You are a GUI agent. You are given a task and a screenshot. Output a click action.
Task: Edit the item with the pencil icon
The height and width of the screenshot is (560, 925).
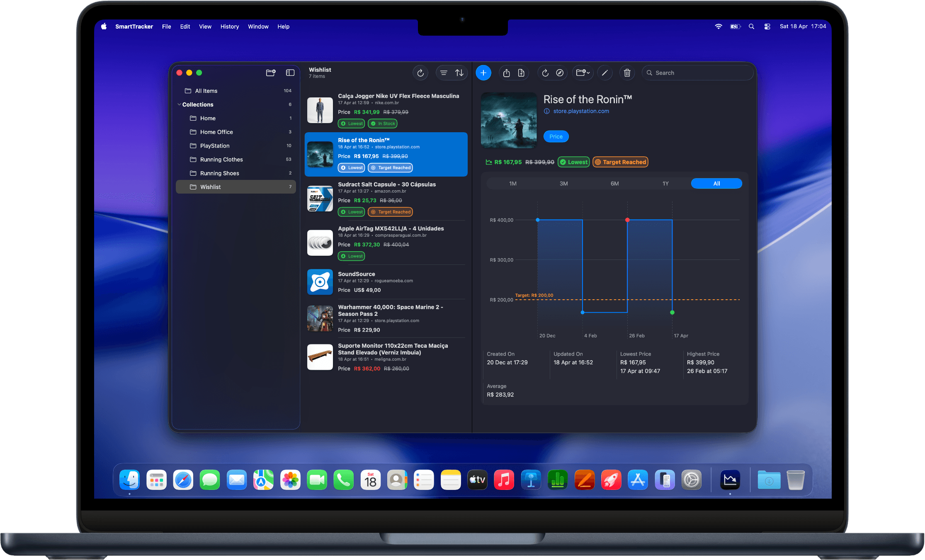pyautogui.click(x=605, y=73)
